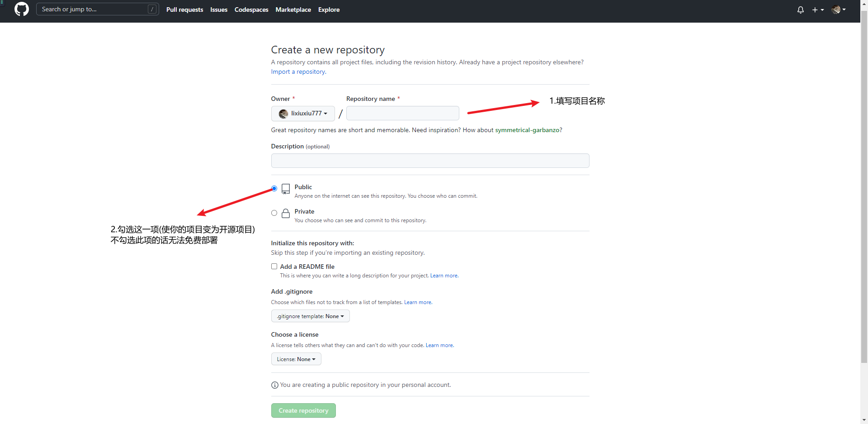Open the plus create-new menu
This screenshot has height=424, width=868.
click(x=818, y=10)
